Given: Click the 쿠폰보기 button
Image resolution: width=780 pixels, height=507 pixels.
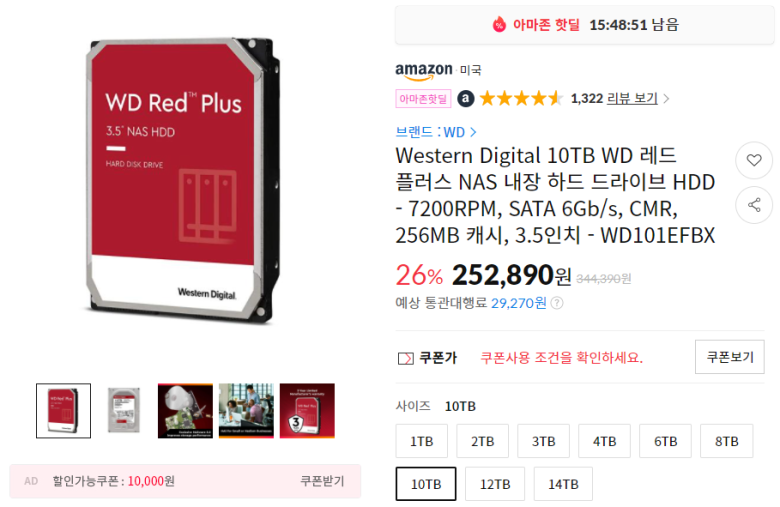Looking at the screenshot, I should (x=730, y=357).
